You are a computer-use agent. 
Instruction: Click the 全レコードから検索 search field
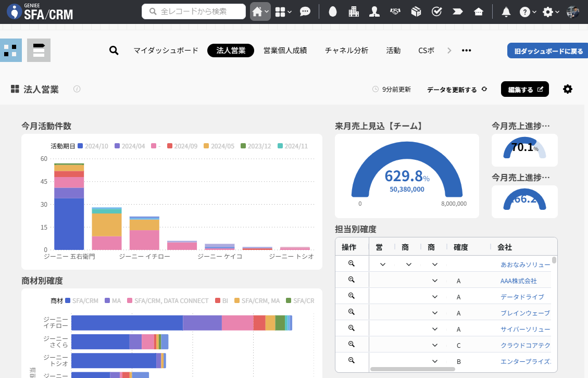pyautogui.click(x=194, y=11)
